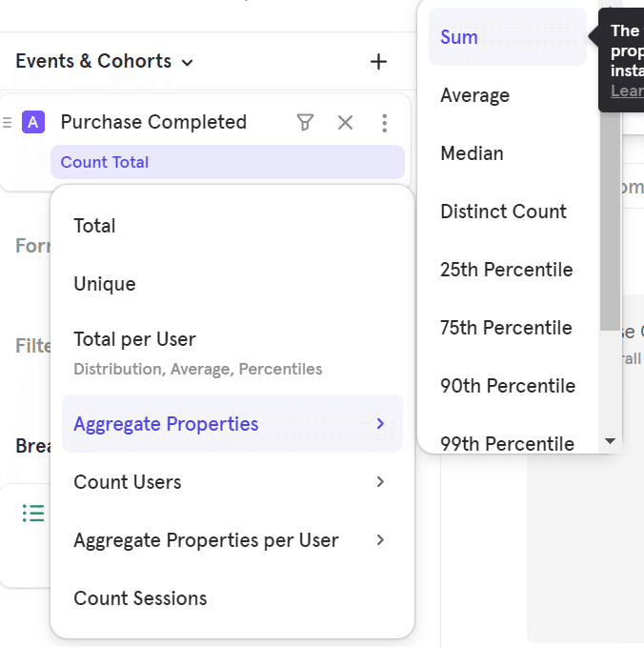The width and height of the screenshot is (644, 647).
Task: Click the submenu scrollbar thumb
Action: click(610, 221)
